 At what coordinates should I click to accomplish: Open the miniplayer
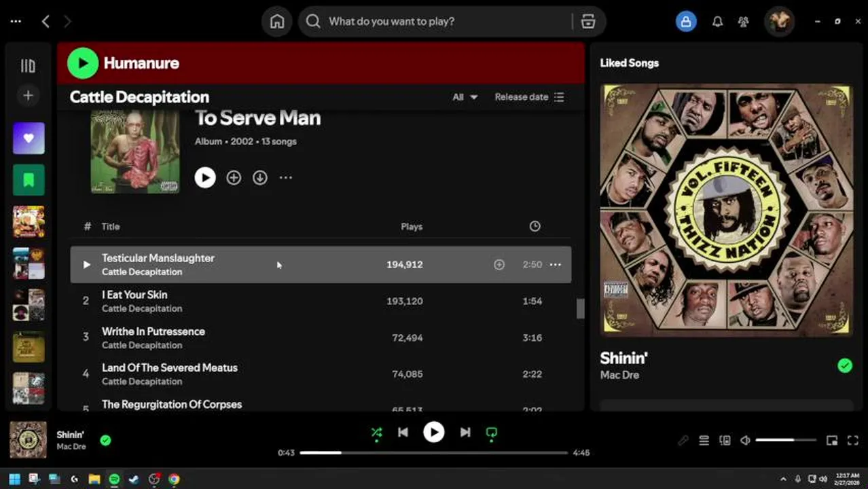pos(832,441)
